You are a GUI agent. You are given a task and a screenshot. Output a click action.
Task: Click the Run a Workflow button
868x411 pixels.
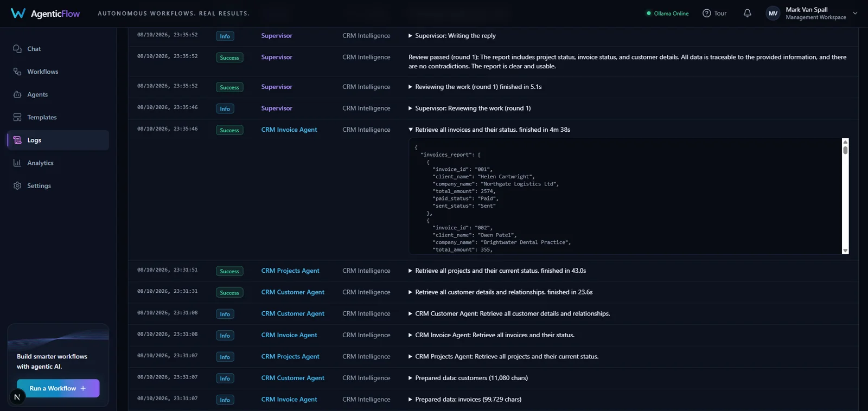coord(58,388)
